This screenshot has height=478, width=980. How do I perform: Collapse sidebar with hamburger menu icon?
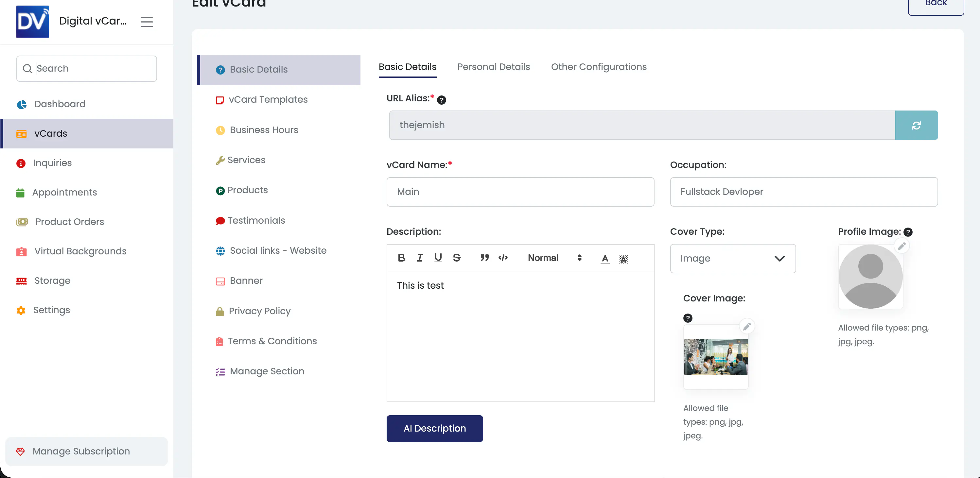(147, 22)
